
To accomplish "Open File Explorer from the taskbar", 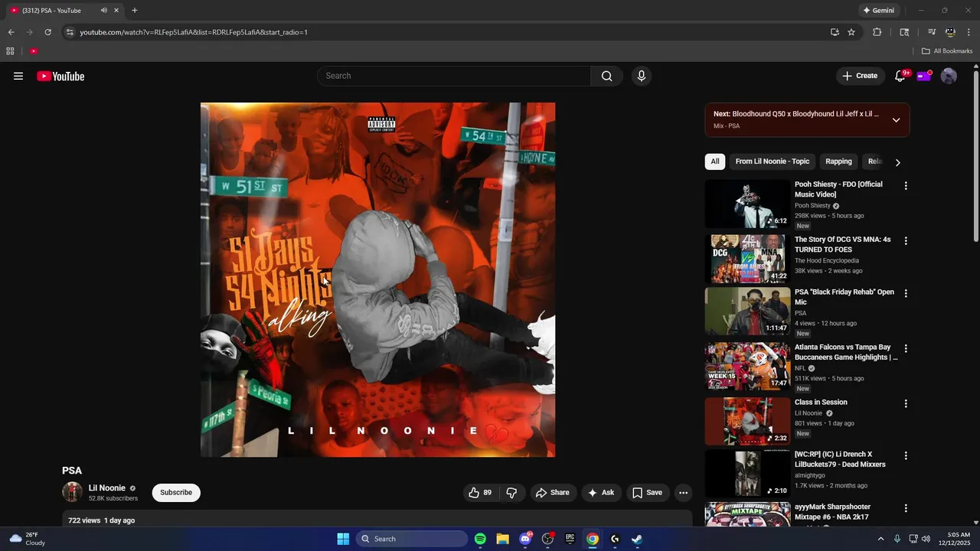I will tap(502, 539).
